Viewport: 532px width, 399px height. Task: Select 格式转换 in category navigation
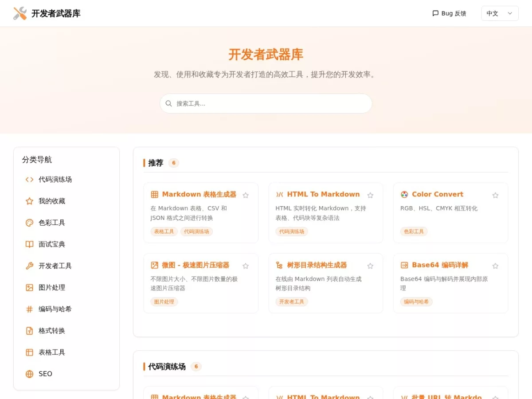click(x=66, y=331)
